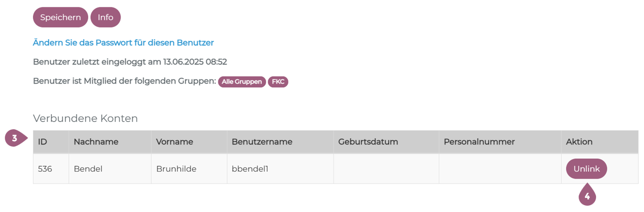Click the Benutzername column header
The image size is (644, 212).
(262, 142)
